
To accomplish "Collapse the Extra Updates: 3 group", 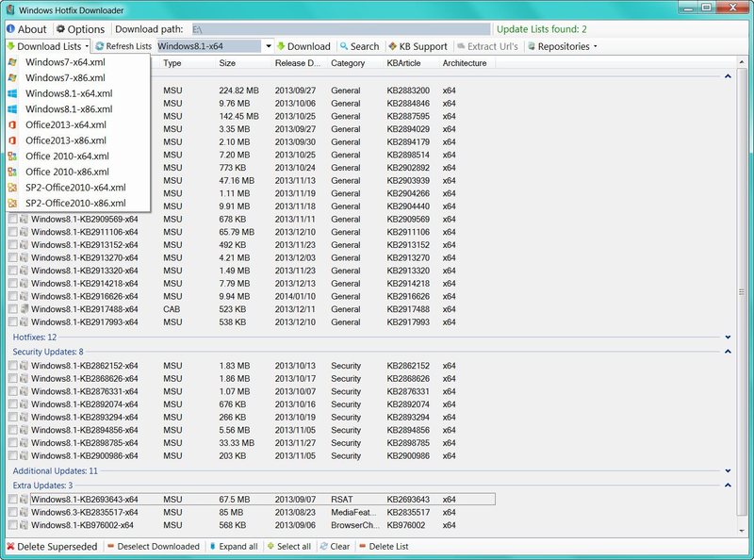I will tap(728, 486).
